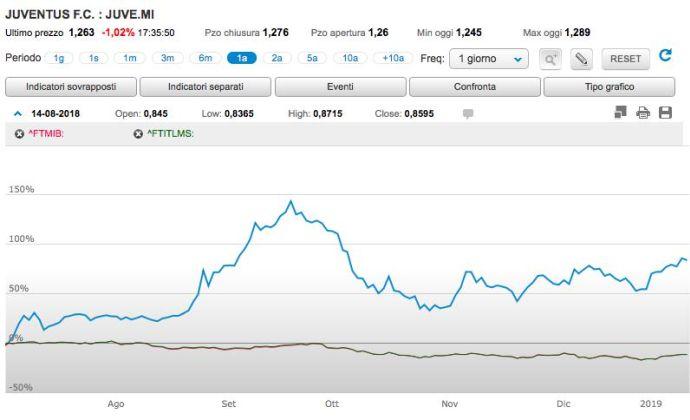690x420 pixels.
Task: Select the 2a period
Action: point(277,58)
